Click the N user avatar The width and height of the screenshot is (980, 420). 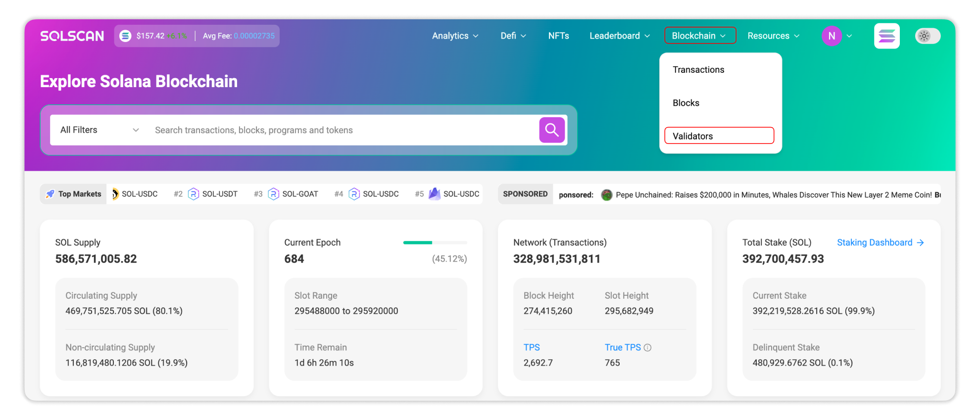[x=832, y=36]
